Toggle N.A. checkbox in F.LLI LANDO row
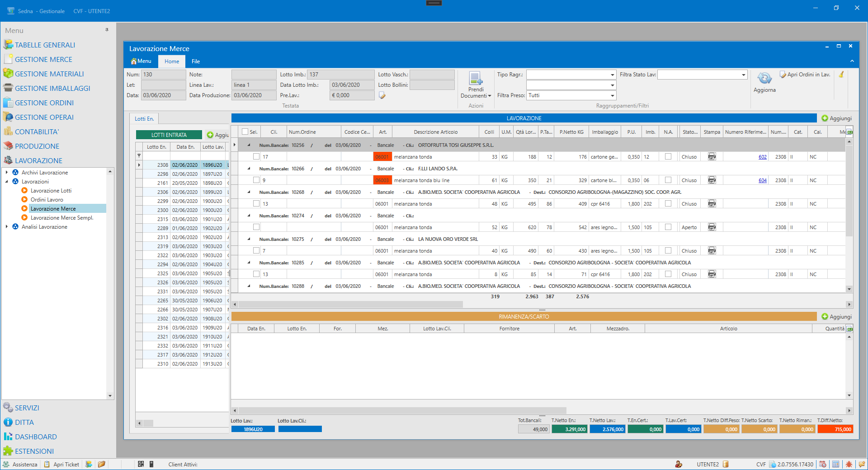This screenshot has width=868, height=470. coord(668,180)
